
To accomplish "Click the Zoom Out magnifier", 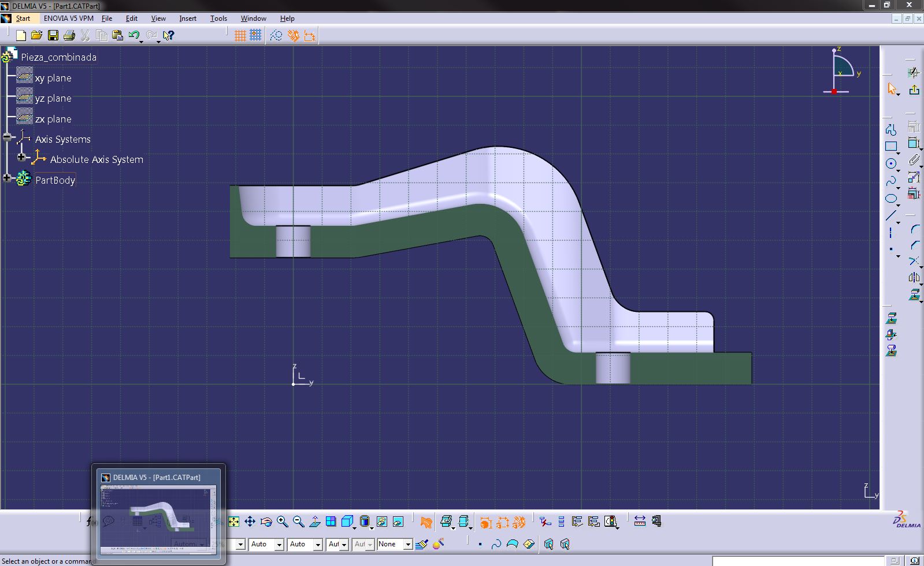I will coord(299,522).
